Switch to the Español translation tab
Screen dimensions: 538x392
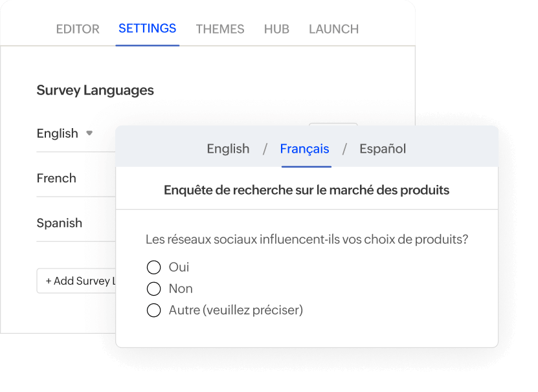(382, 149)
